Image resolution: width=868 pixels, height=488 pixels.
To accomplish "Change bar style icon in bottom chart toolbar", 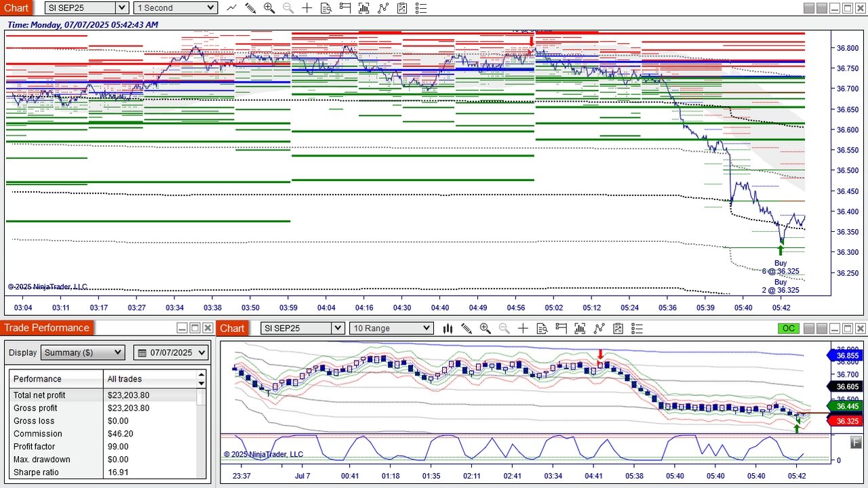I will pos(448,328).
